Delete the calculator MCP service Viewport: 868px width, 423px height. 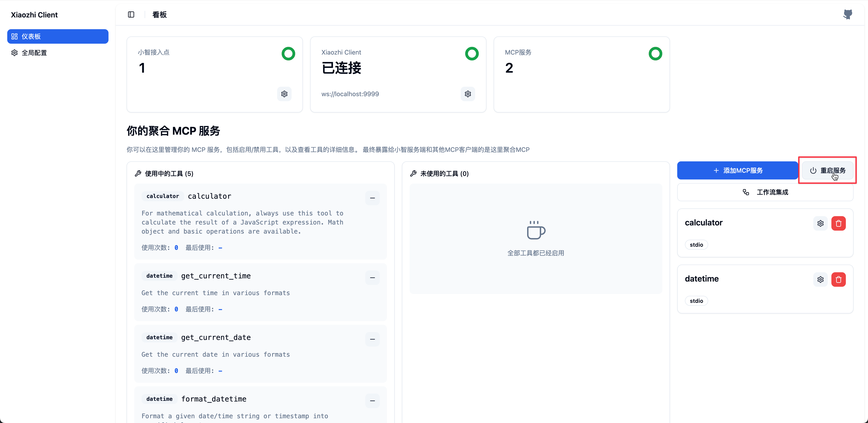click(838, 223)
